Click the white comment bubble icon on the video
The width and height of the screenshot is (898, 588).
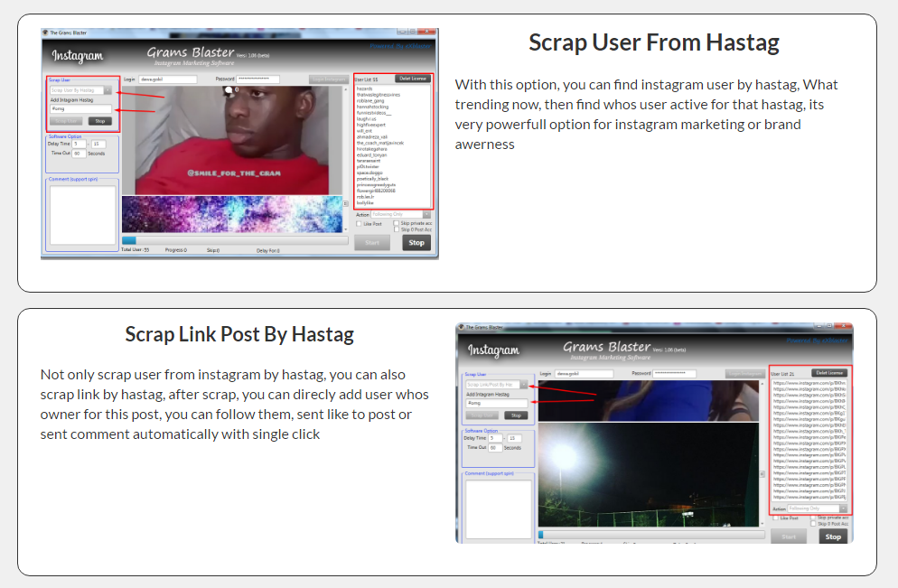click(229, 90)
